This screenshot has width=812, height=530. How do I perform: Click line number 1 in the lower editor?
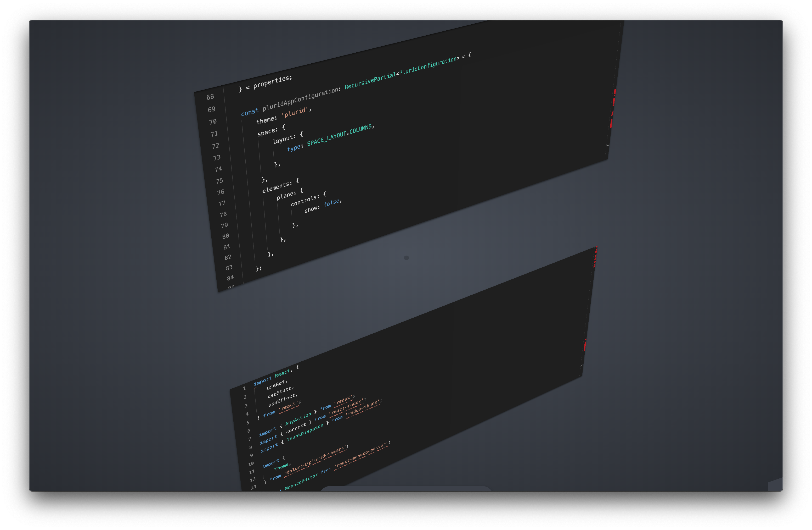[244, 389]
